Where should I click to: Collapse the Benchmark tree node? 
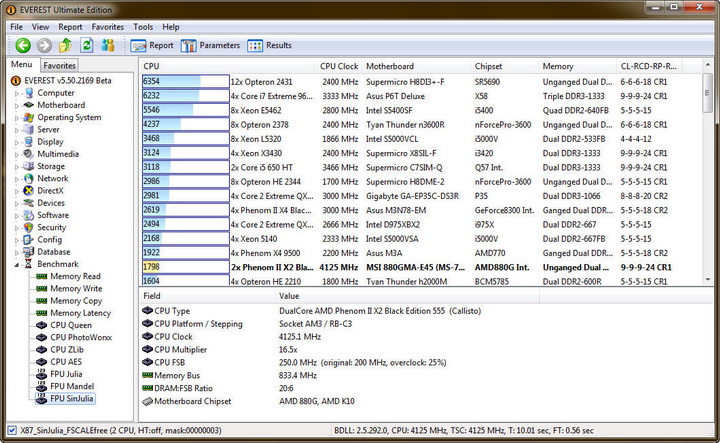pyautogui.click(x=17, y=264)
